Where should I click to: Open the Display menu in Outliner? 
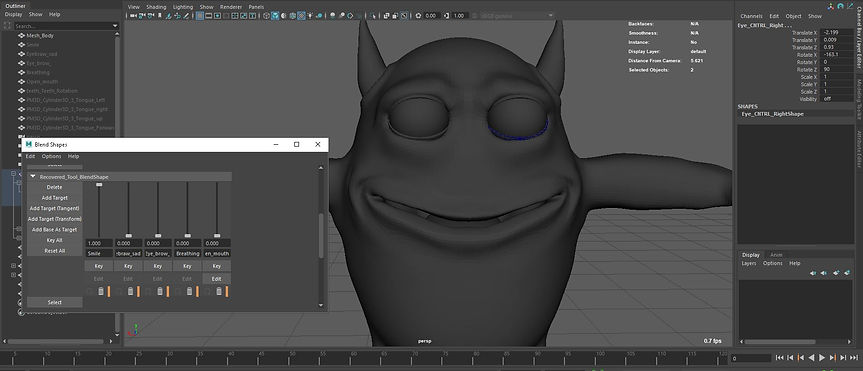point(13,14)
